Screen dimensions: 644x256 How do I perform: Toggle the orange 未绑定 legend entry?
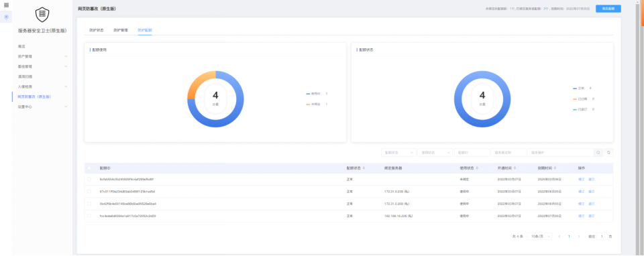[x=317, y=104]
